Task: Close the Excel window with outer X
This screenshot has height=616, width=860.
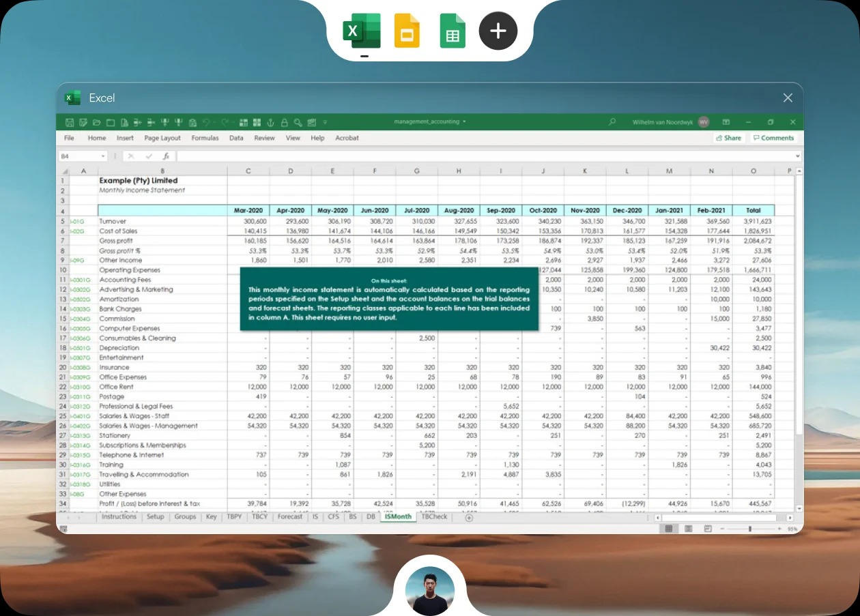Action: (x=788, y=98)
